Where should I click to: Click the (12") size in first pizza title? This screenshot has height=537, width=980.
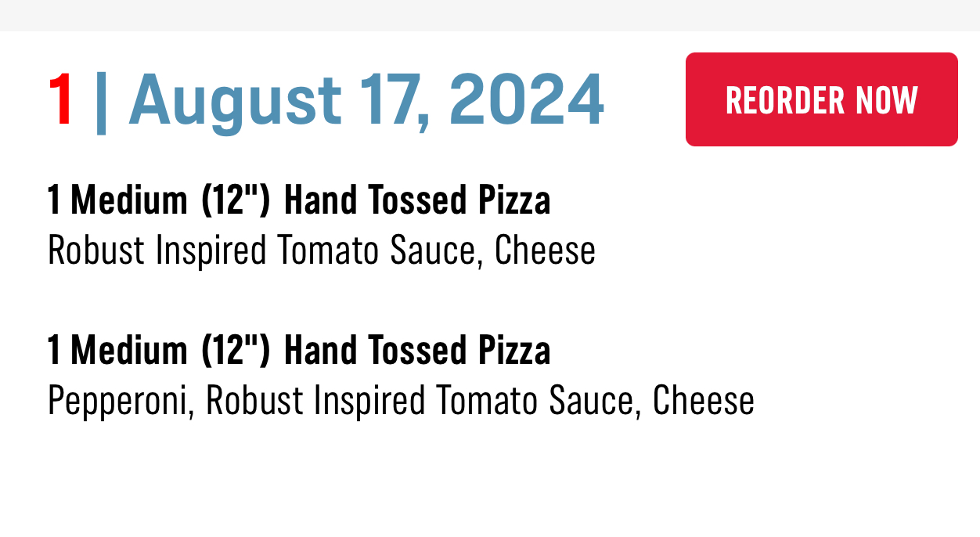(x=236, y=201)
